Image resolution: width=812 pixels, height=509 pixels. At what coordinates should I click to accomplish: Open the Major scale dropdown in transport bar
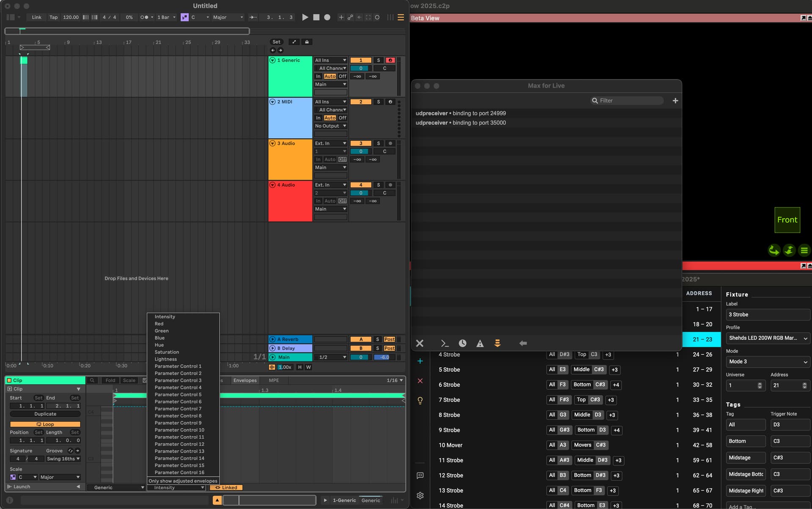228,17
